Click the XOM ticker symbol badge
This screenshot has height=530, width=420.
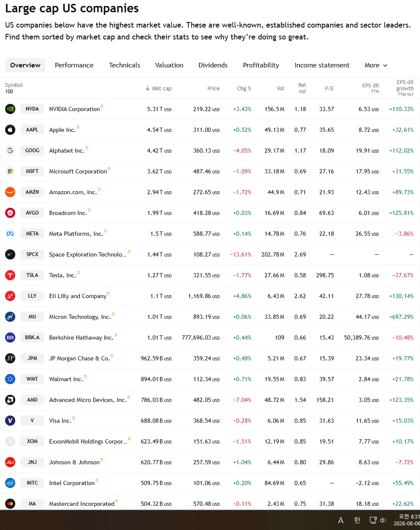point(32,441)
